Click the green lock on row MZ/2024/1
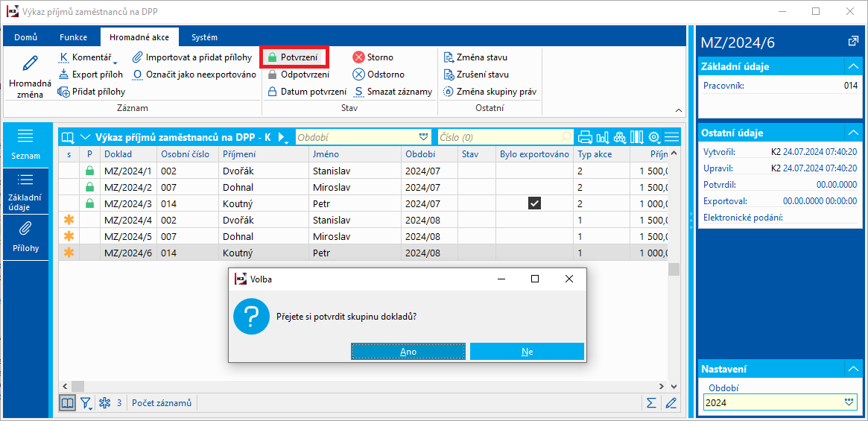This screenshot has width=868, height=421. [90, 171]
